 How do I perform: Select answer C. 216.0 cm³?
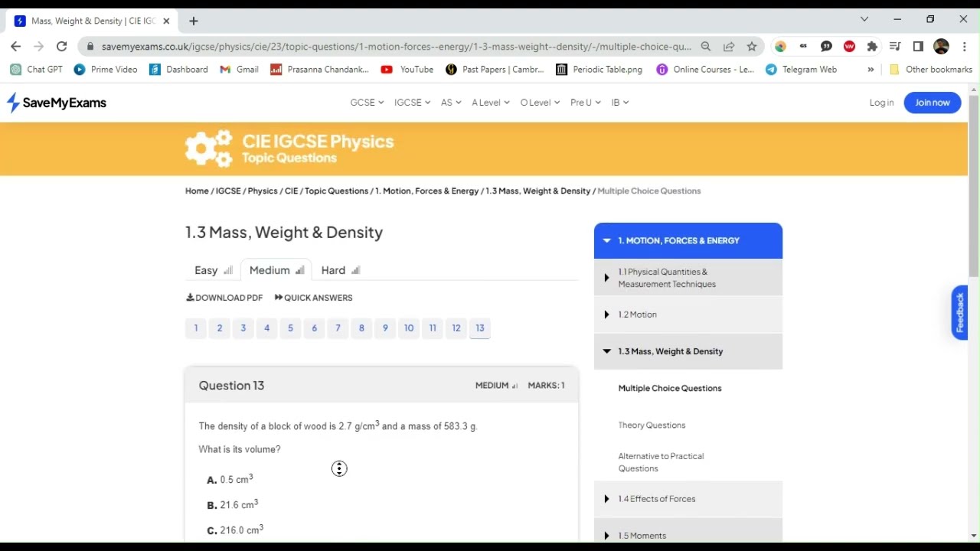[x=235, y=530]
